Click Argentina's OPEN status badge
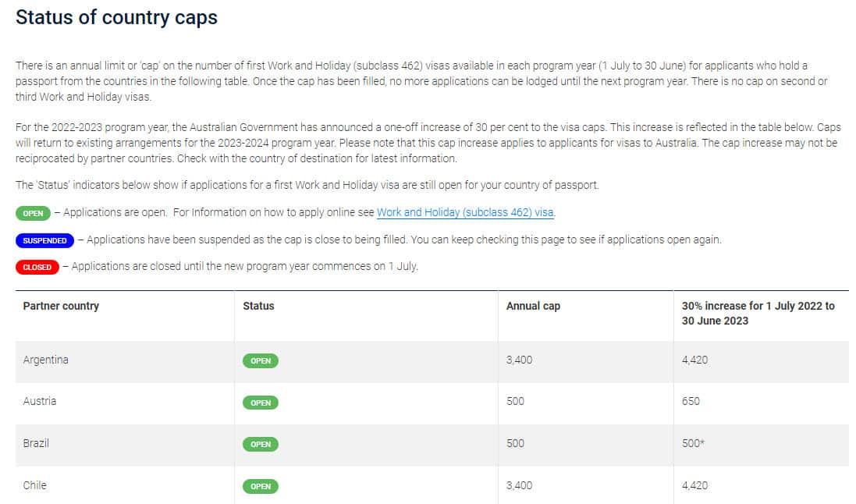Screen dimensions: 856x504 (261, 361)
